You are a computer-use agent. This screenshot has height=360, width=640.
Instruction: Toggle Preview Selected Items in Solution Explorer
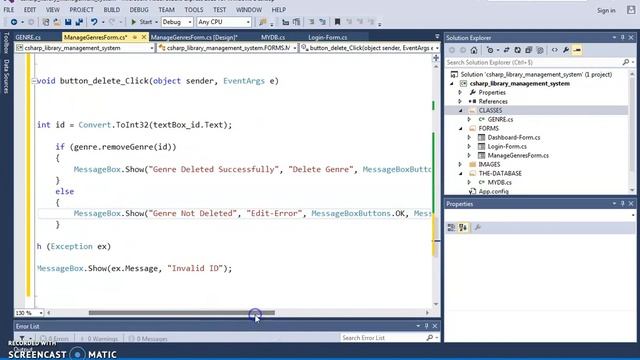point(577,50)
